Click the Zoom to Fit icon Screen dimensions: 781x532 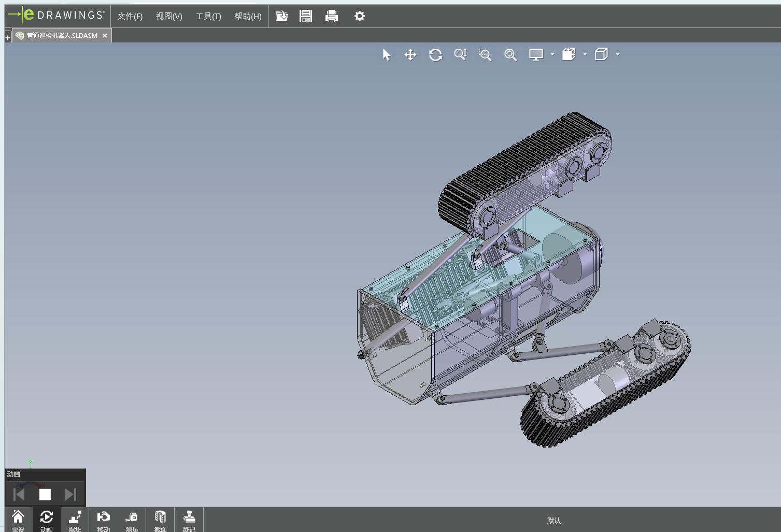(510, 55)
